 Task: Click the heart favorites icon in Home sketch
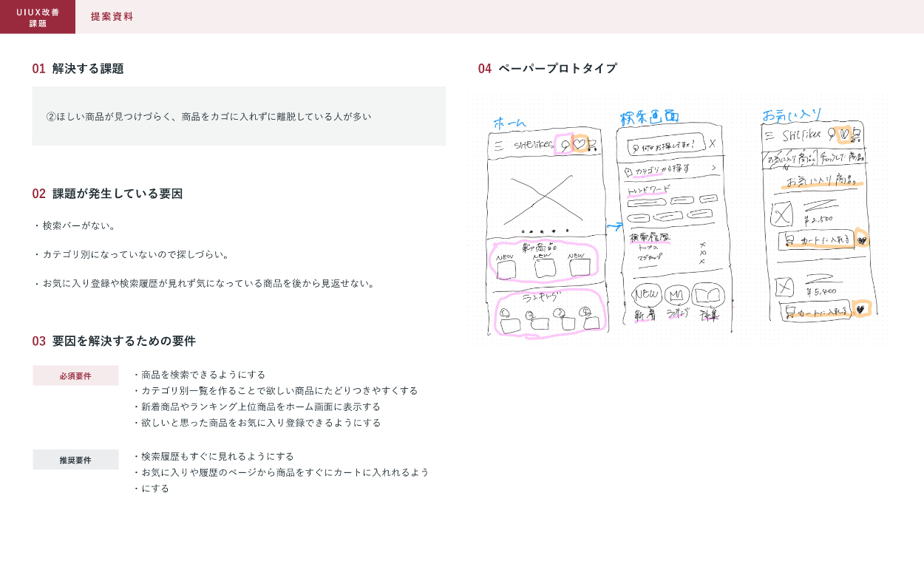pyautogui.click(x=580, y=143)
